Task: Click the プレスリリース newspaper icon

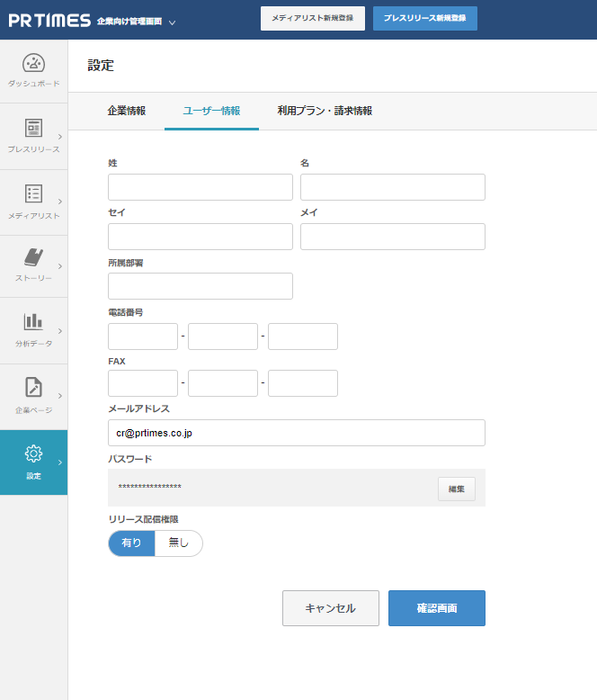Action: [33, 128]
